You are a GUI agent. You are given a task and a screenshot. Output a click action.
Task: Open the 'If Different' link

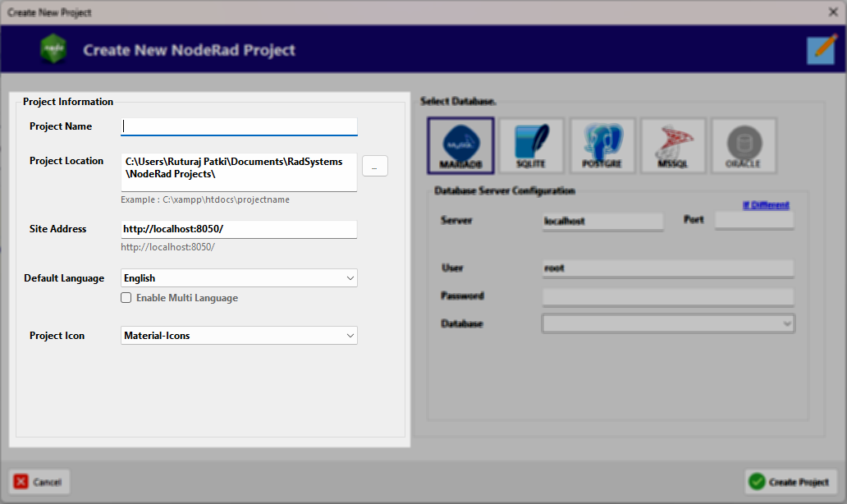(766, 204)
